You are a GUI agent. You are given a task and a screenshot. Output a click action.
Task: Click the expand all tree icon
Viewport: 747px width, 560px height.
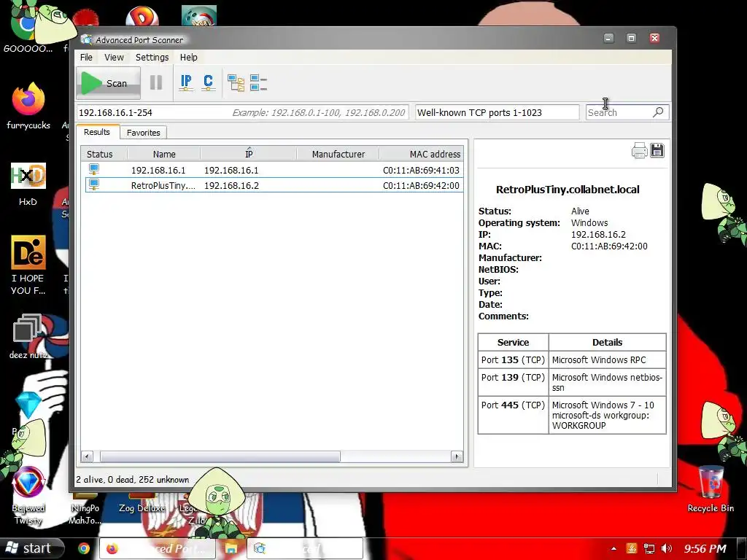click(236, 83)
